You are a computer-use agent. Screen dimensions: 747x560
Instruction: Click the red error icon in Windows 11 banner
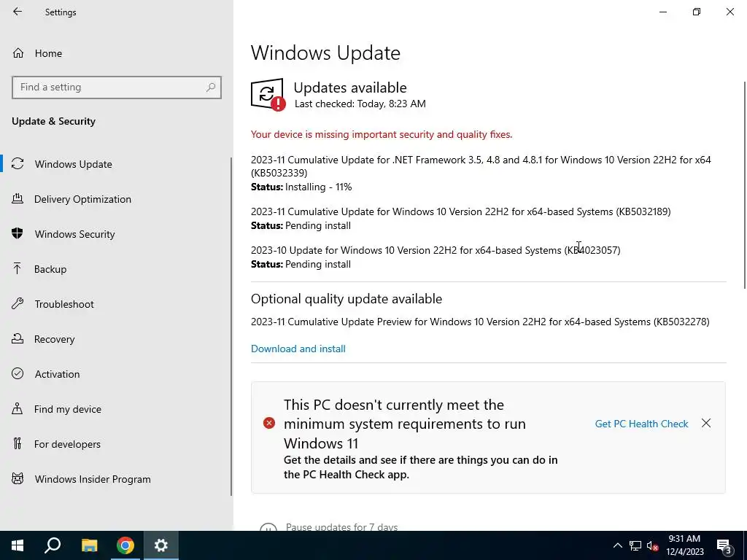(x=269, y=423)
